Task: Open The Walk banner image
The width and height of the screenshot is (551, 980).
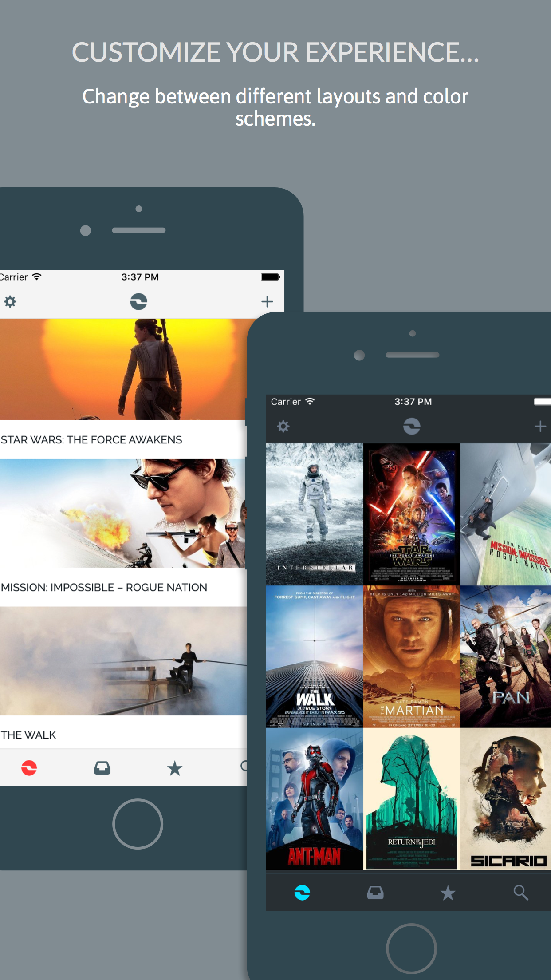Action: click(x=123, y=661)
